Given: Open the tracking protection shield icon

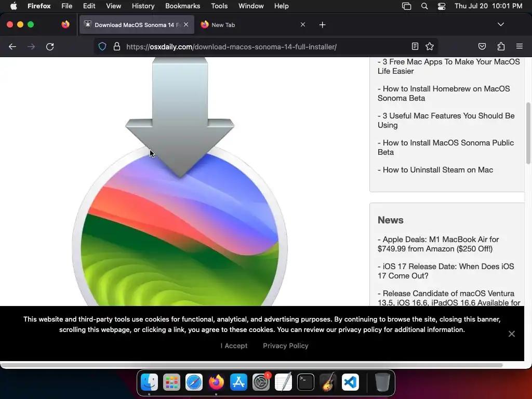Looking at the screenshot, I should (x=102, y=46).
